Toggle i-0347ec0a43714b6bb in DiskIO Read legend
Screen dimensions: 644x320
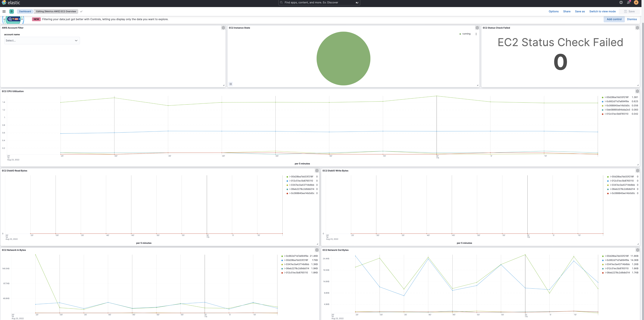coord(302,185)
